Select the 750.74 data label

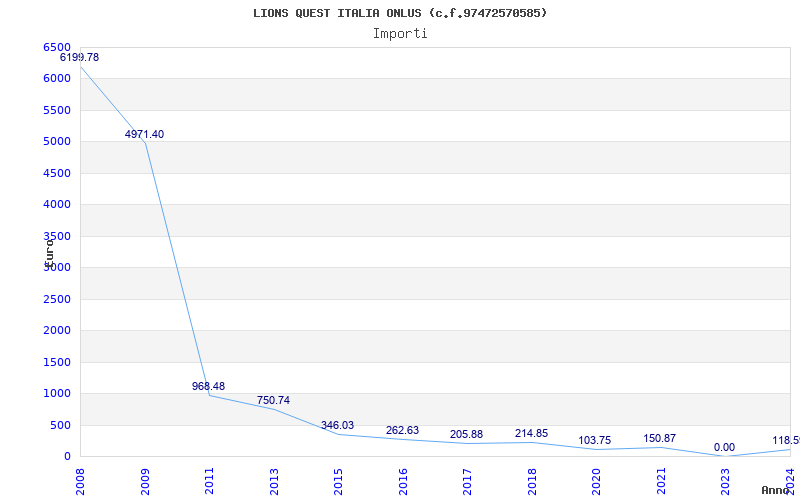[x=273, y=401]
